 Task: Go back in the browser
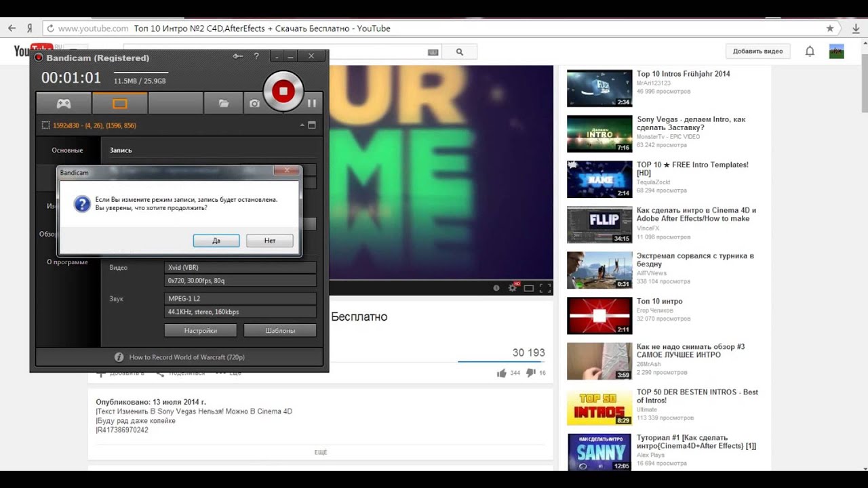[x=12, y=28]
